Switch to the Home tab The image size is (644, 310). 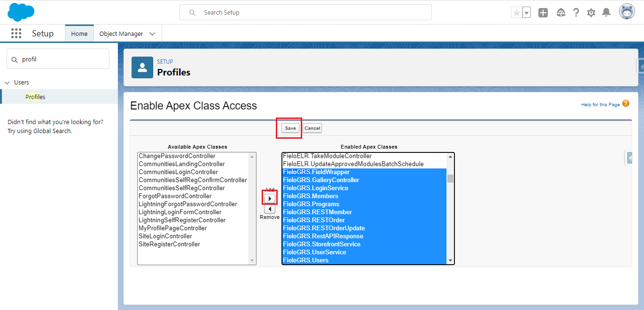click(79, 34)
